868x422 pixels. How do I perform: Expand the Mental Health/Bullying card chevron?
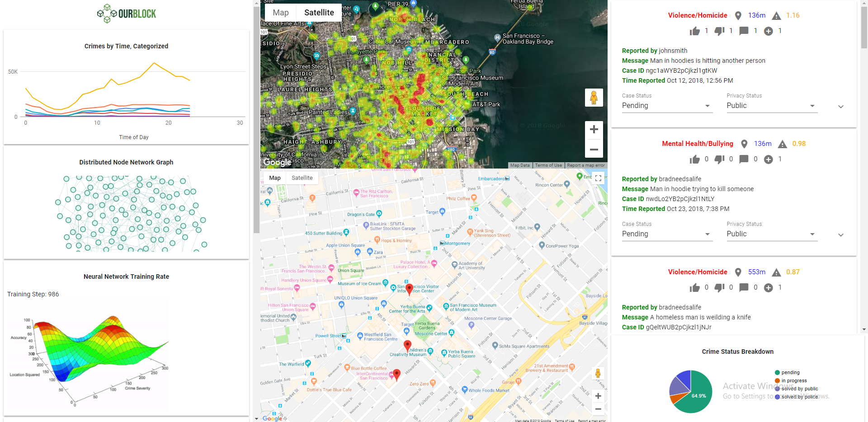click(x=841, y=235)
